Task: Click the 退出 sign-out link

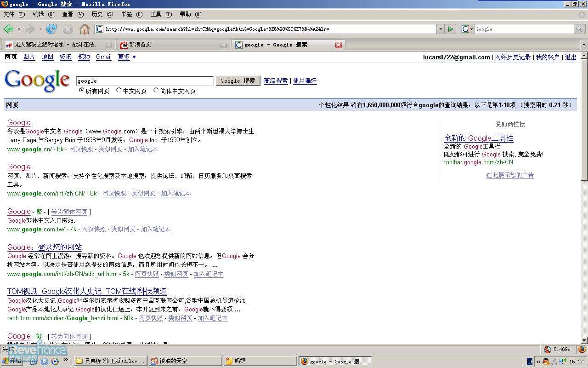Action: click(x=571, y=57)
